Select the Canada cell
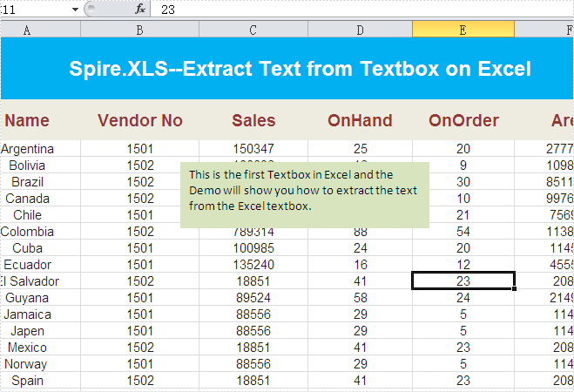This screenshot has width=574, height=392. tap(41, 199)
